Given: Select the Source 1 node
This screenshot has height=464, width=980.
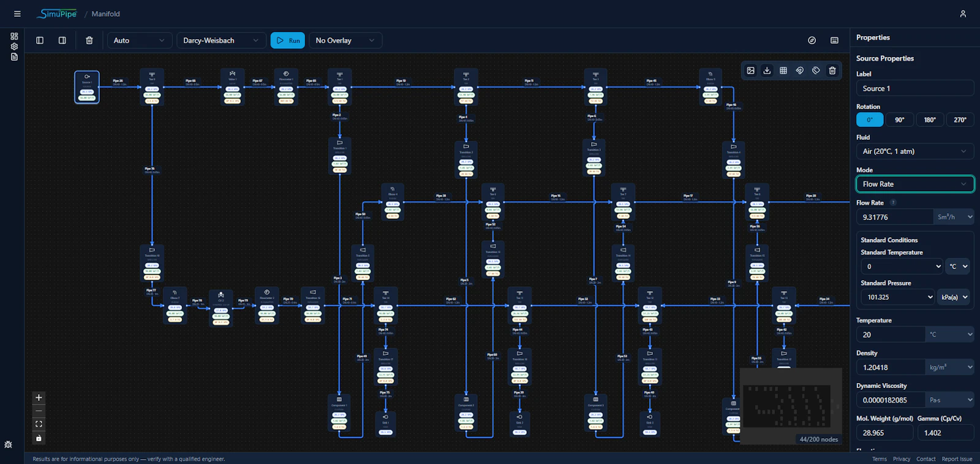Looking at the screenshot, I should (x=87, y=87).
